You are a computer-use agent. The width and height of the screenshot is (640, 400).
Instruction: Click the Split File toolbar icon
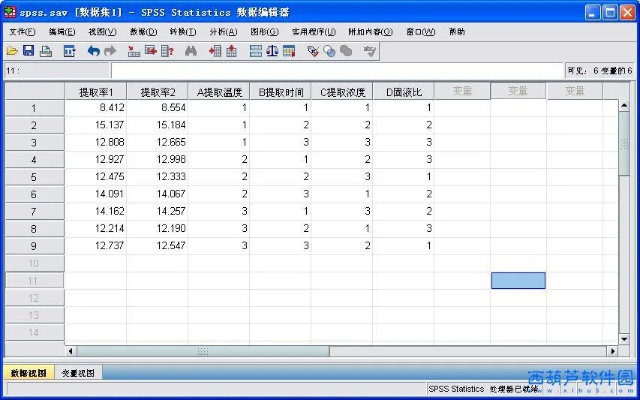click(256, 50)
